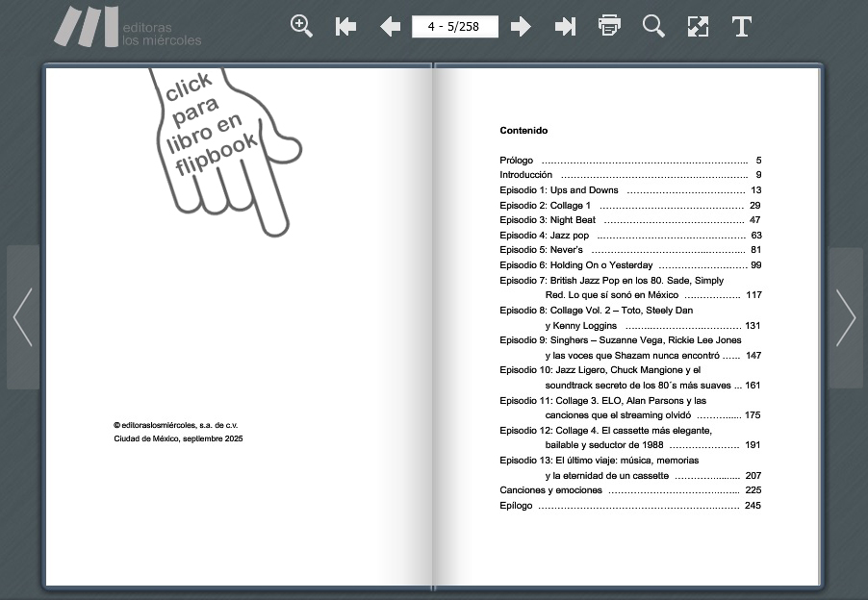The width and height of the screenshot is (868, 600).
Task: Go to previous page with toolbar arrow
Action: coord(390,27)
